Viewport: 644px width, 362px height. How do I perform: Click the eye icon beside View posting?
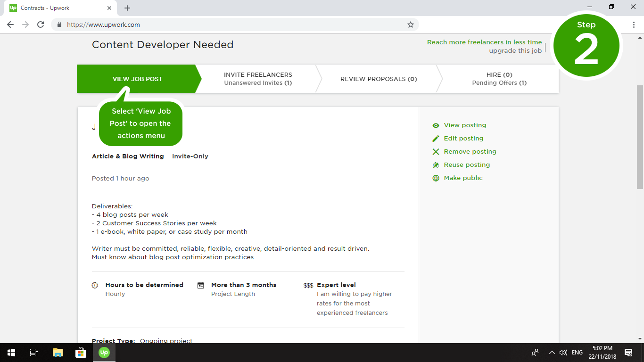(436, 125)
